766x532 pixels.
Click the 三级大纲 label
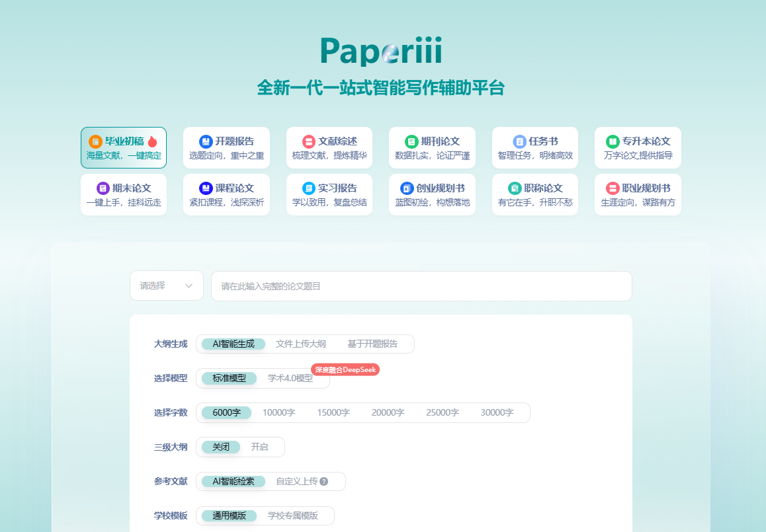point(171,447)
